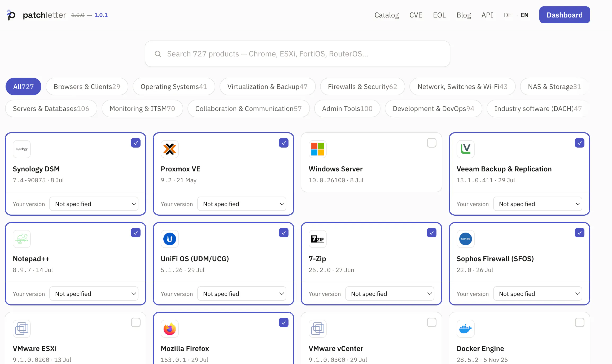Open Proxmox VE version dropdown
Screen dimensions: 612x364
click(242, 204)
